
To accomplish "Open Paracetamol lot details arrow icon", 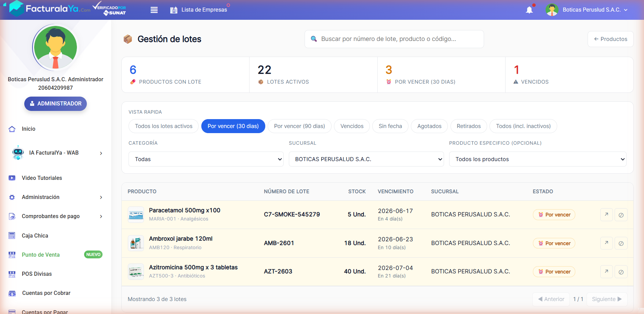I will (x=606, y=215).
